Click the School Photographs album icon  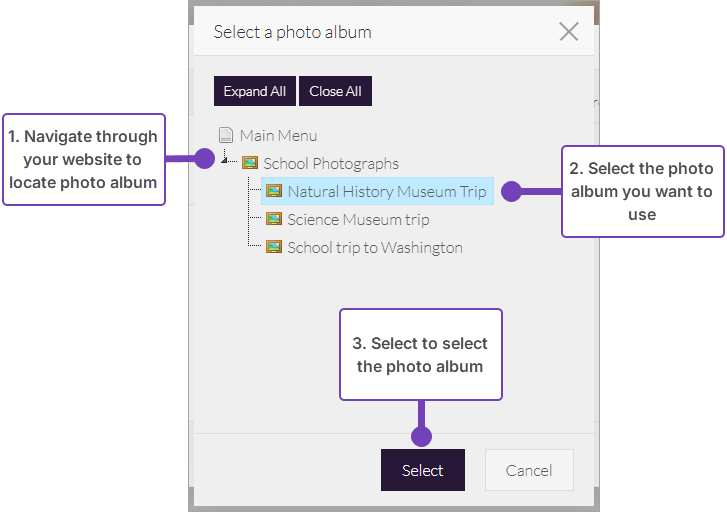(250, 163)
